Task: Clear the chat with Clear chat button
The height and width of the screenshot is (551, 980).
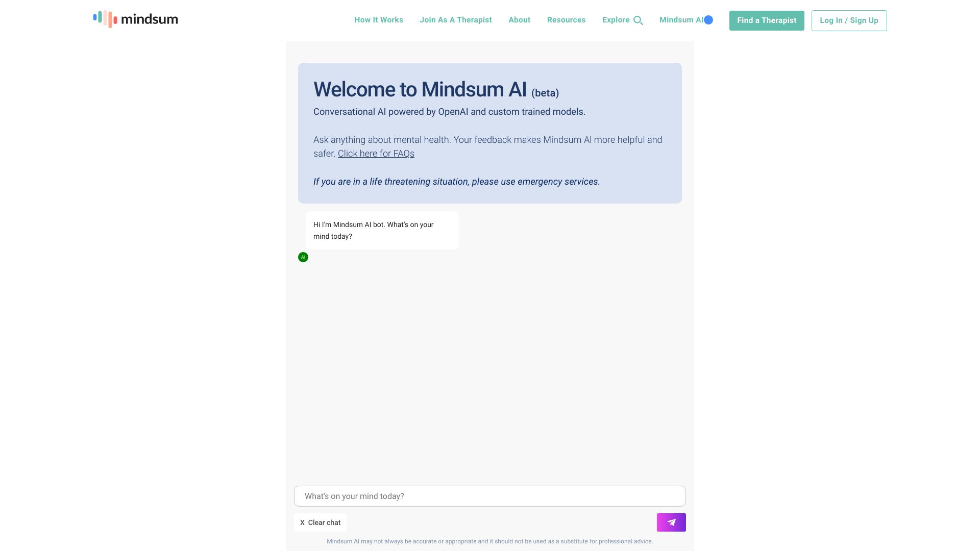Action: (x=320, y=522)
